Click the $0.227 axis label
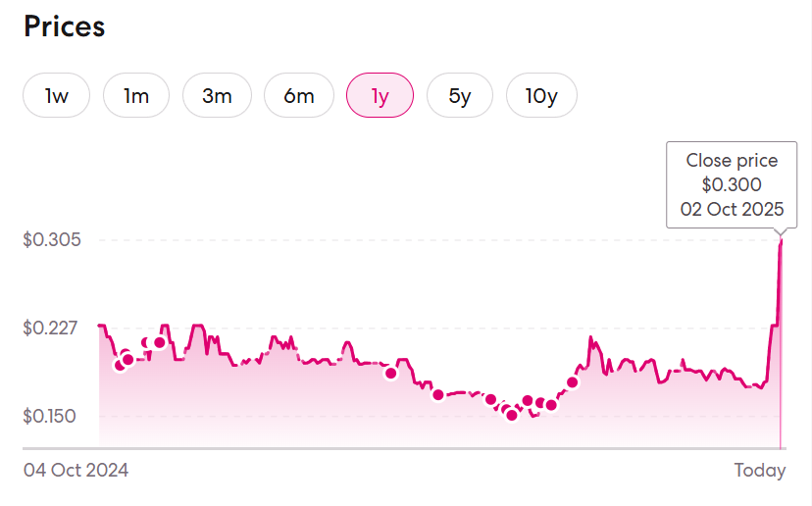 tap(51, 328)
